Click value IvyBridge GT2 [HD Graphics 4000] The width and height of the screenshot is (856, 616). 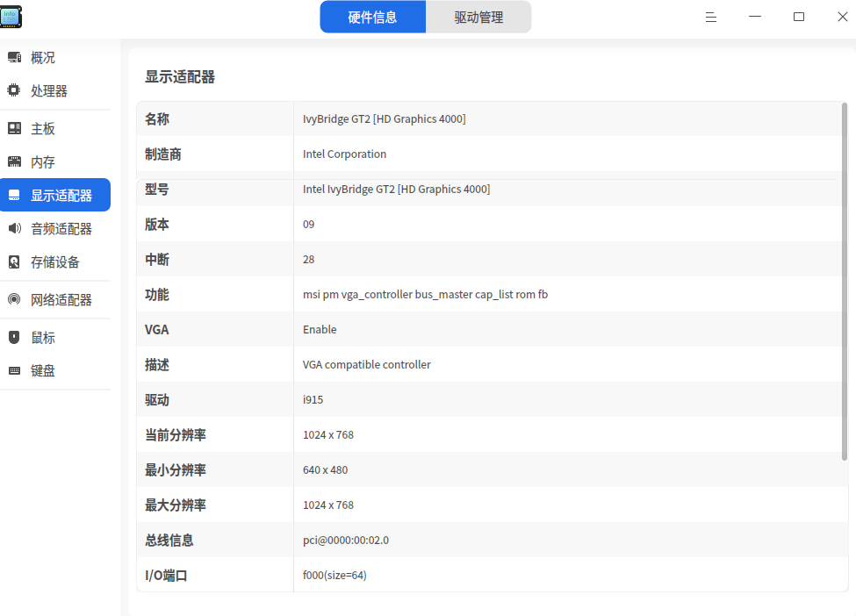(385, 119)
